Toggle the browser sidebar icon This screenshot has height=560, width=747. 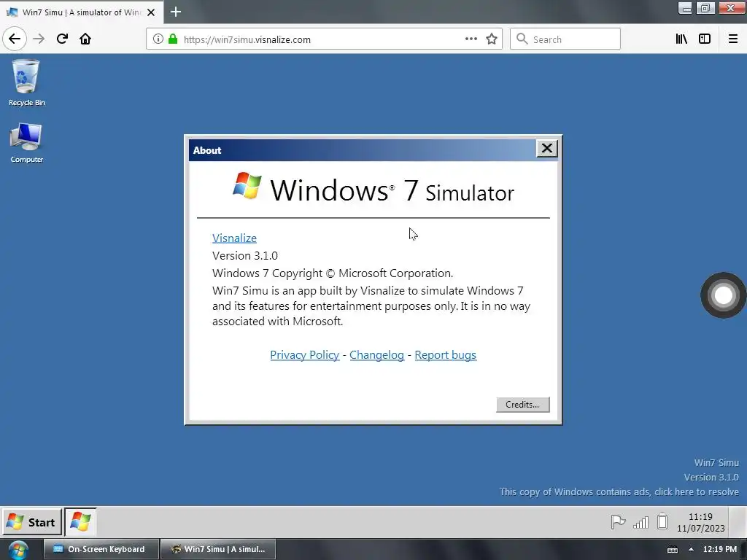[x=705, y=39]
